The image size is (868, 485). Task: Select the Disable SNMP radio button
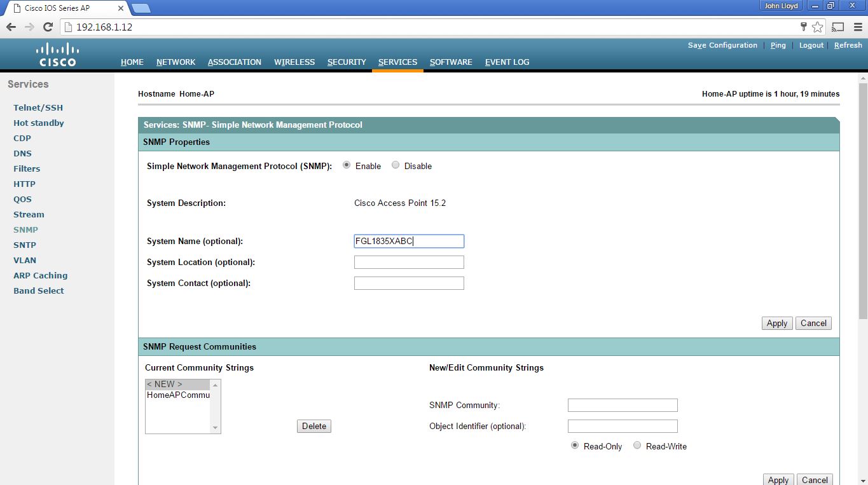[396, 165]
